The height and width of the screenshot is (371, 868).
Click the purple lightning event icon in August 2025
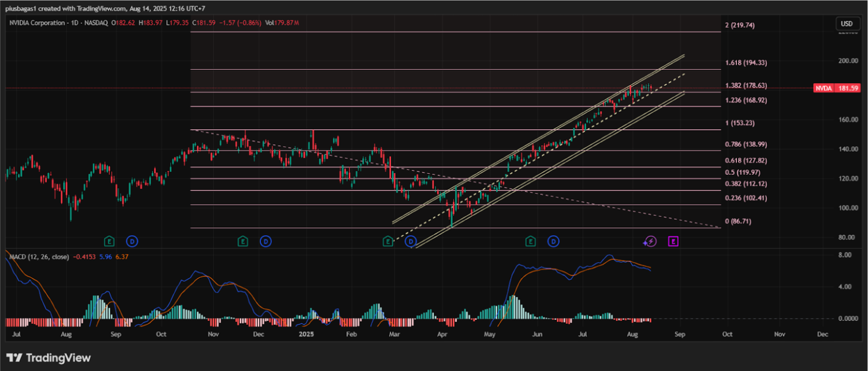(x=650, y=241)
